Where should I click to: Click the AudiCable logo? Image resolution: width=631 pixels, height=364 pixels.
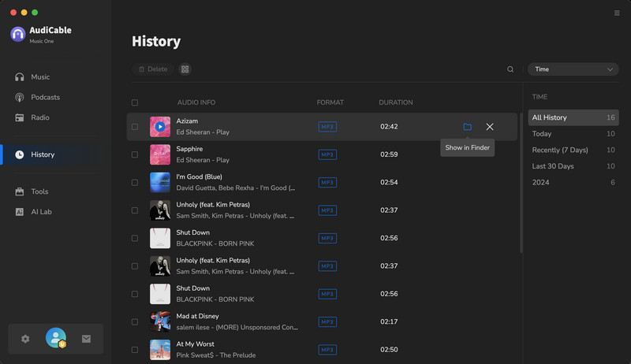[x=17, y=34]
